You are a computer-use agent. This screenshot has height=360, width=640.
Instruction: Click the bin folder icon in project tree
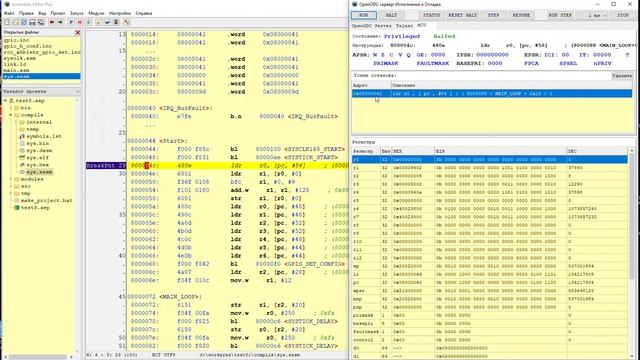tap(17, 108)
